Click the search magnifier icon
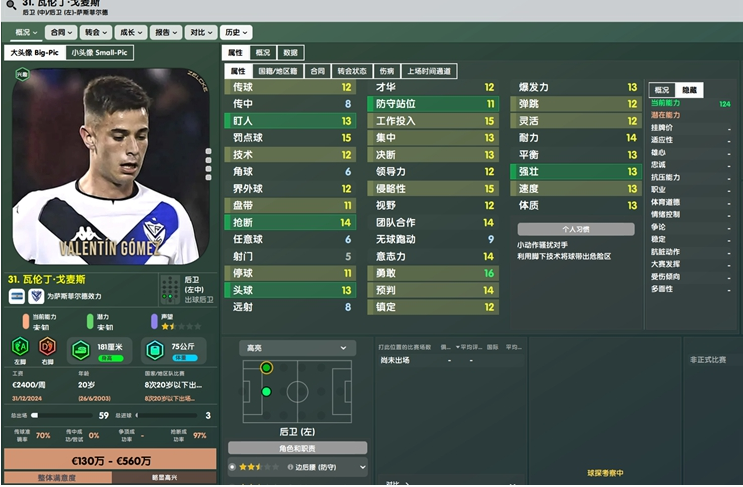The height and width of the screenshot is (487, 743). click(x=11, y=5)
